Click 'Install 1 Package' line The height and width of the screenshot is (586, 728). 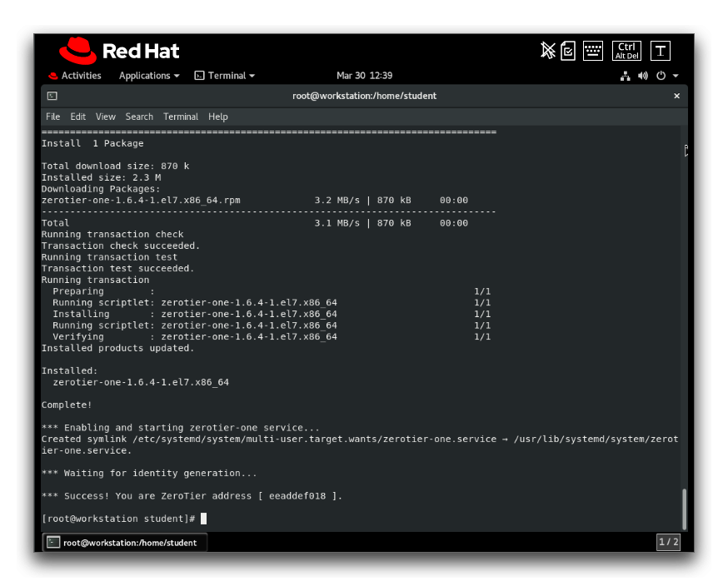click(92, 143)
